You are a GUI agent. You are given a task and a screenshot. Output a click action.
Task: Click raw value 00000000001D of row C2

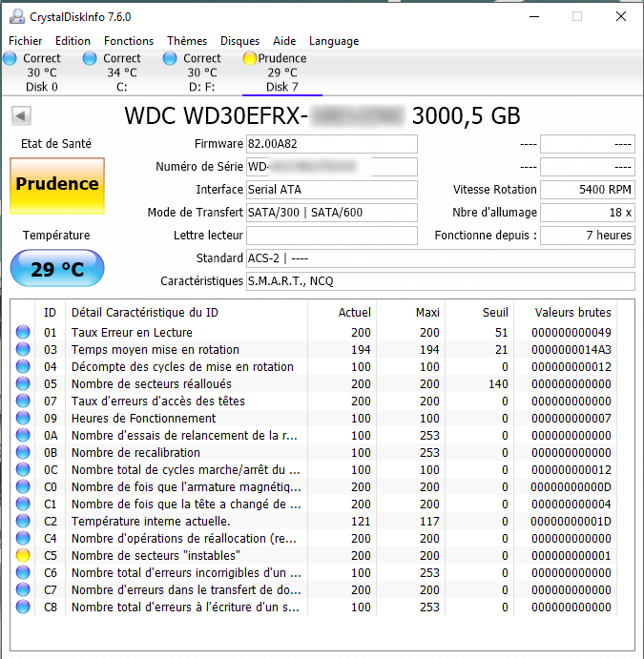[x=571, y=521]
